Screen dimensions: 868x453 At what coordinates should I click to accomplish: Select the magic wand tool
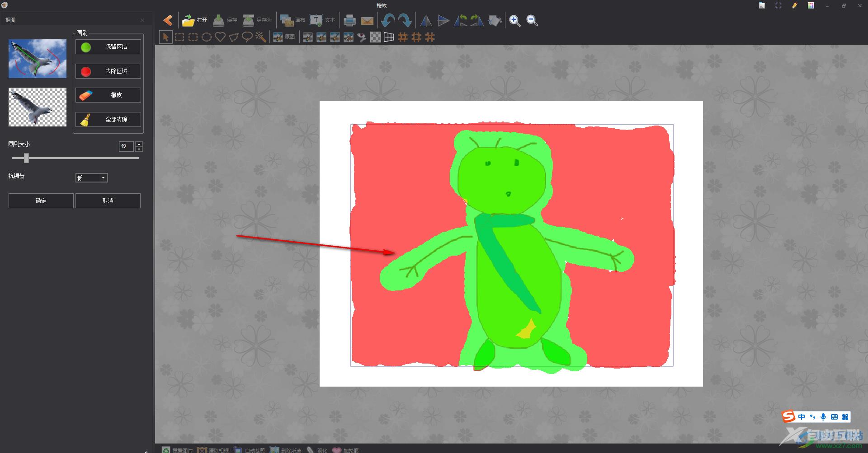(261, 37)
